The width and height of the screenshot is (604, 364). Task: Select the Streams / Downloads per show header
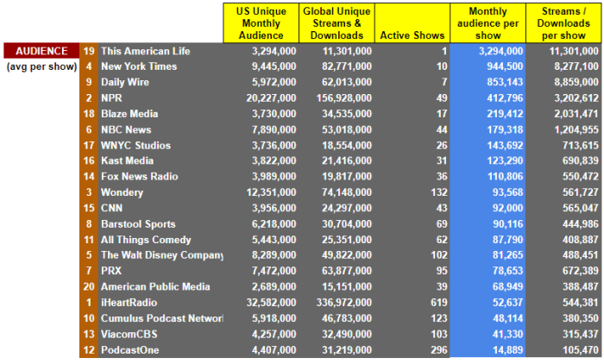[563, 23]
